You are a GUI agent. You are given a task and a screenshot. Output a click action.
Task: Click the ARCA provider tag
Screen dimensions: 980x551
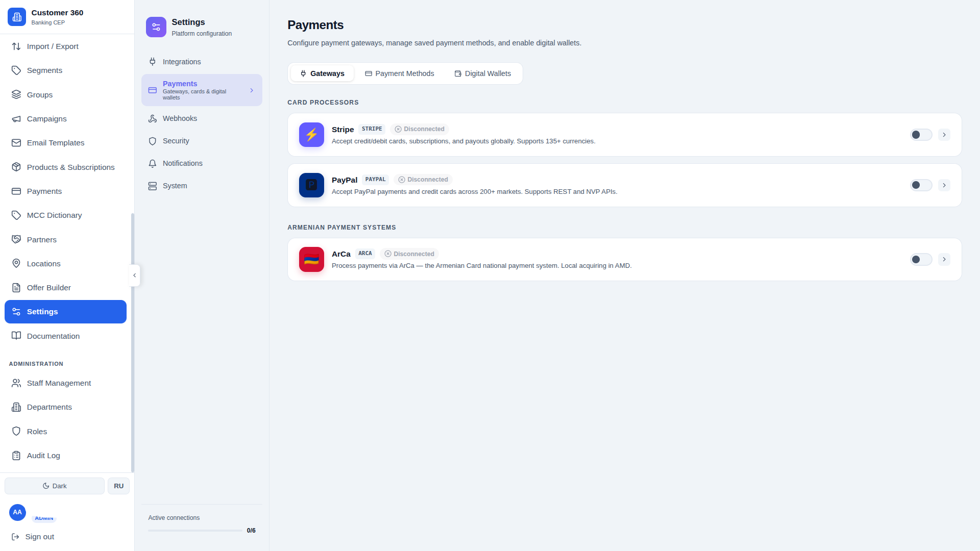[x=365, y=254]
